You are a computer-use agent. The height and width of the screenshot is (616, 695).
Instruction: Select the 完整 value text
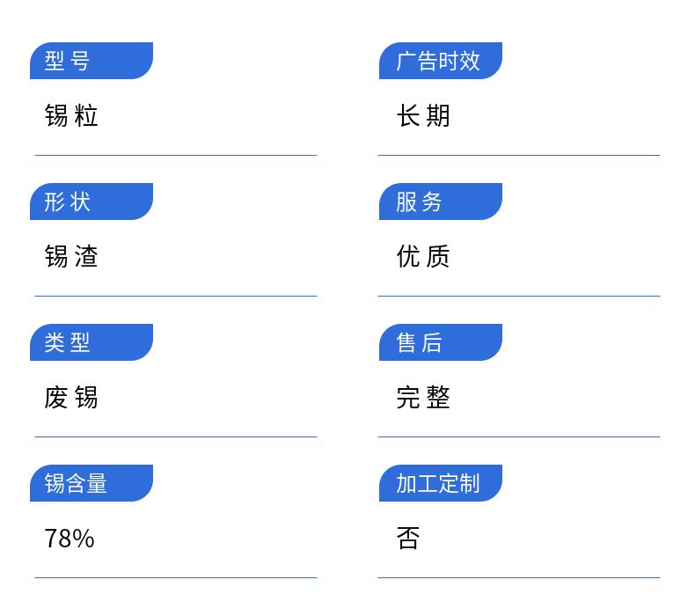[423, 398]
